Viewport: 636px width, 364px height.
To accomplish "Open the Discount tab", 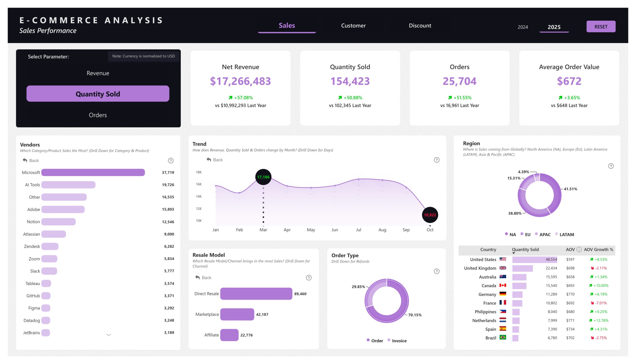I will [420, 26].
